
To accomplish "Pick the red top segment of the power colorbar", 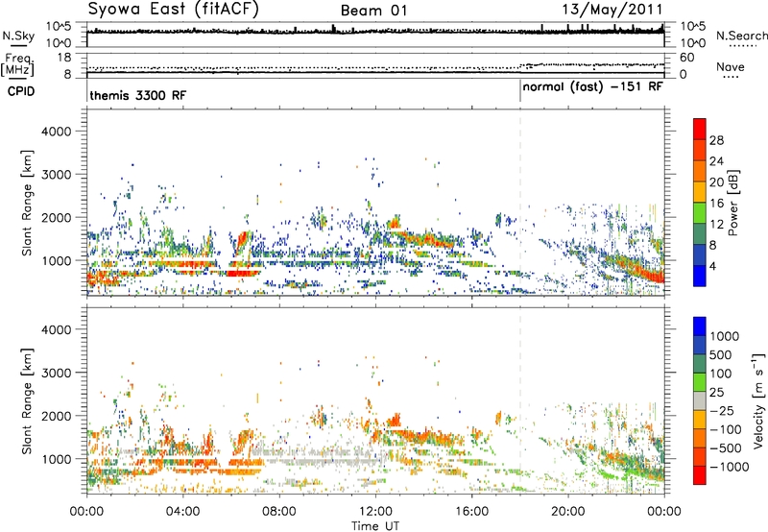I will coord(700,129).
